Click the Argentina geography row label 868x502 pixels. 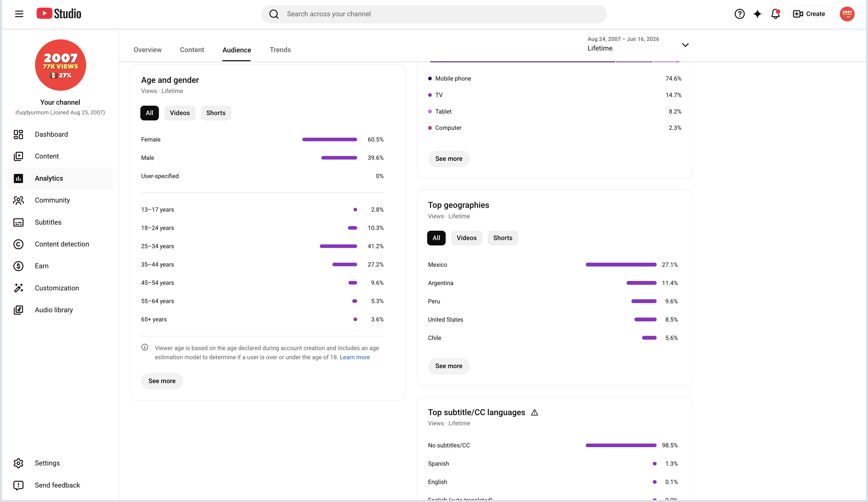tap(441, 283)
